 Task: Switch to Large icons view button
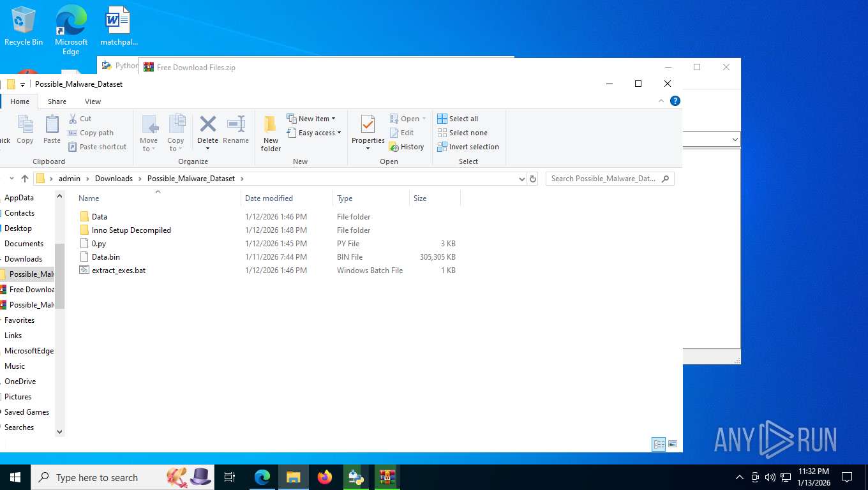click(x=672, y=444)
